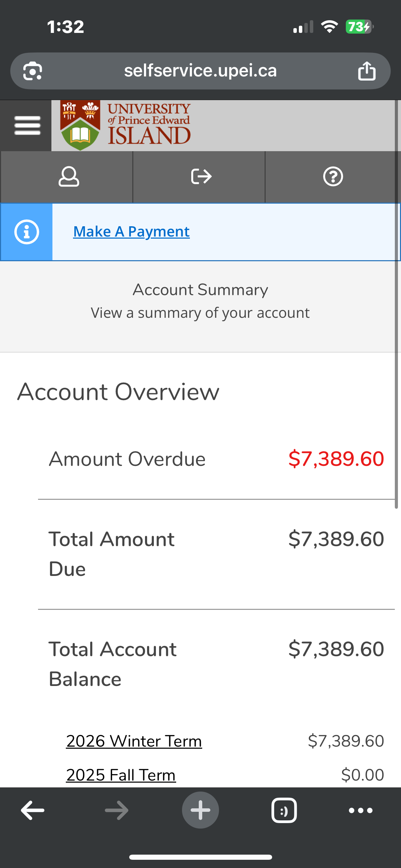The height and width of the screenshot is (868, 401).
Task: Open the browser tab switcher
Action: coord(284,810)
